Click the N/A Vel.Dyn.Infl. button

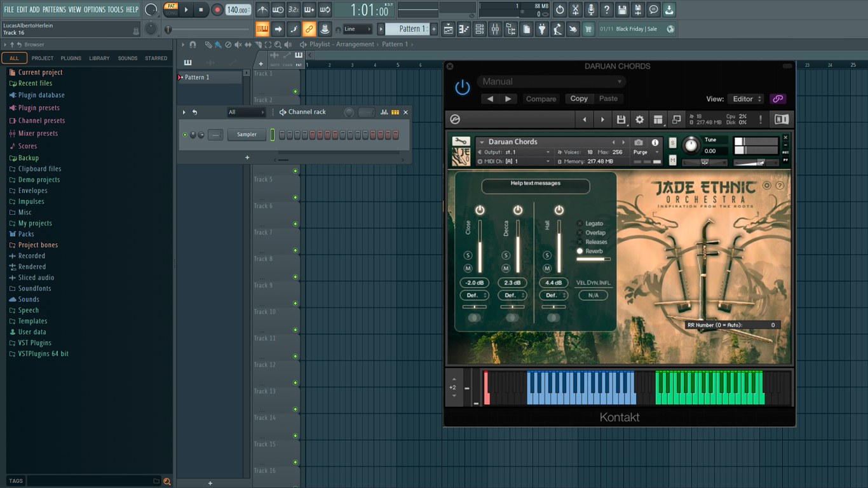pyautogui.click(x=593, y=295)
